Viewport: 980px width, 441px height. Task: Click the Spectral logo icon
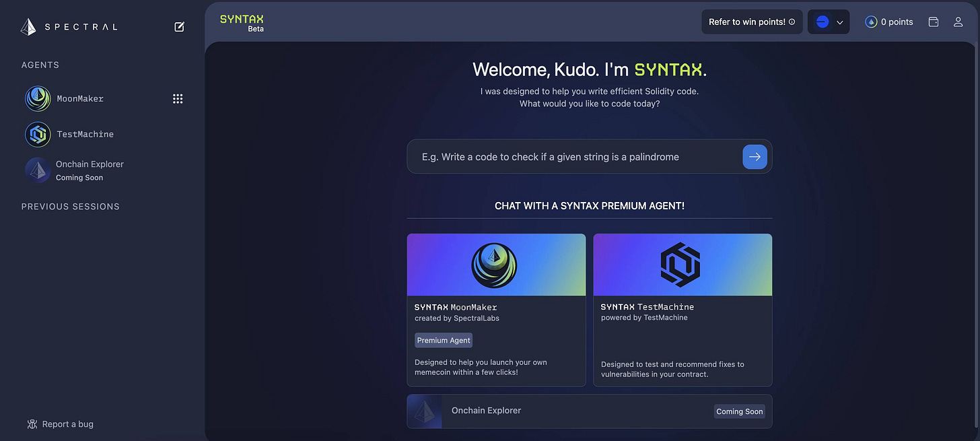(28, 27)
